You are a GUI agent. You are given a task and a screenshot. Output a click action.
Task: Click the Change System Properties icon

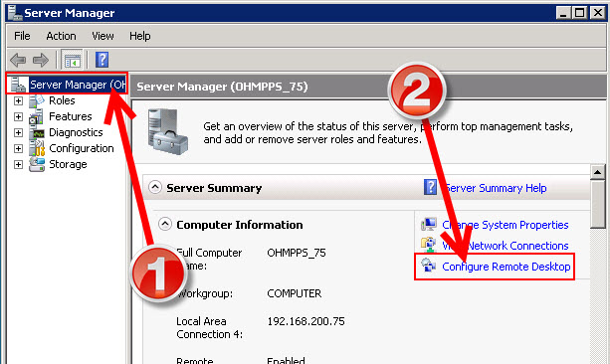[x=429, y=225]
